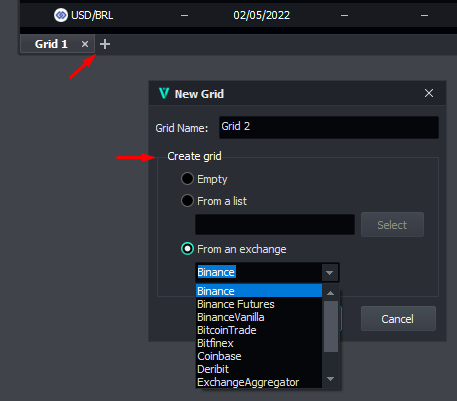This screenshot has height=401, width=457.
Task: Click into the Grid Name text field
Action: click(x=329, y=127)
